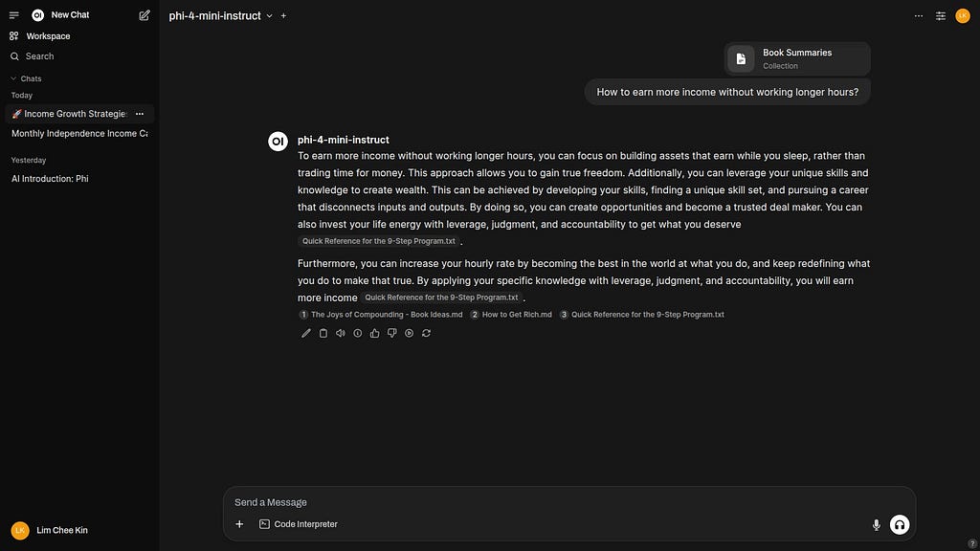Open phi-4-mini-instruct model dropdown
Viewport: 980px width, 551px height.
click(221, 15)
